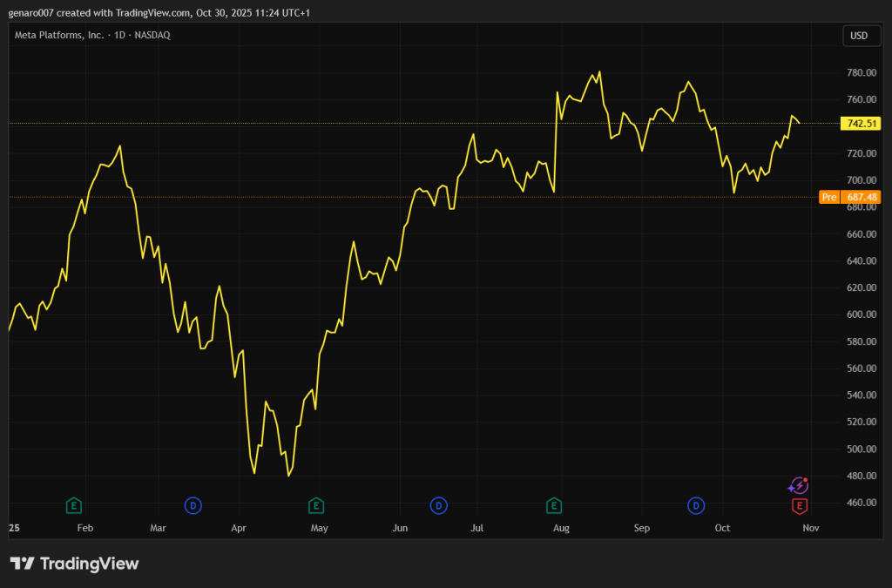Click the 460.00 price axis label
This screenshot has height=588, width=892.
(861, 503)
